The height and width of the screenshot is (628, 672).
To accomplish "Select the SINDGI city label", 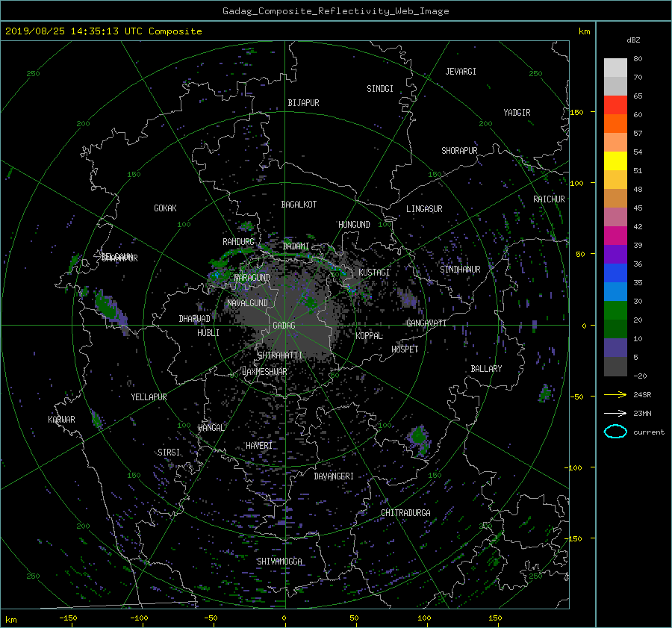I will coord(380,89).
